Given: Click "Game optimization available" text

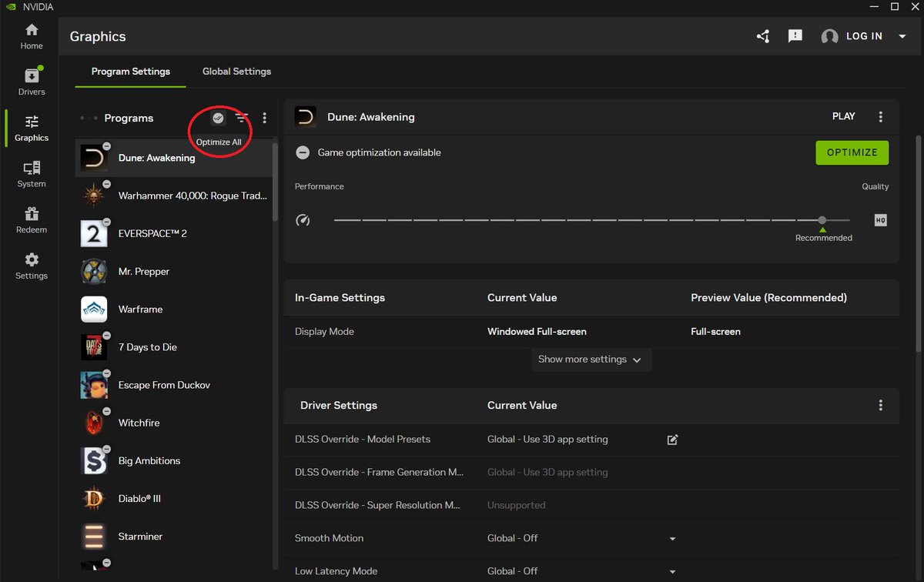Looking at the screenshot, I should (380, 152).
